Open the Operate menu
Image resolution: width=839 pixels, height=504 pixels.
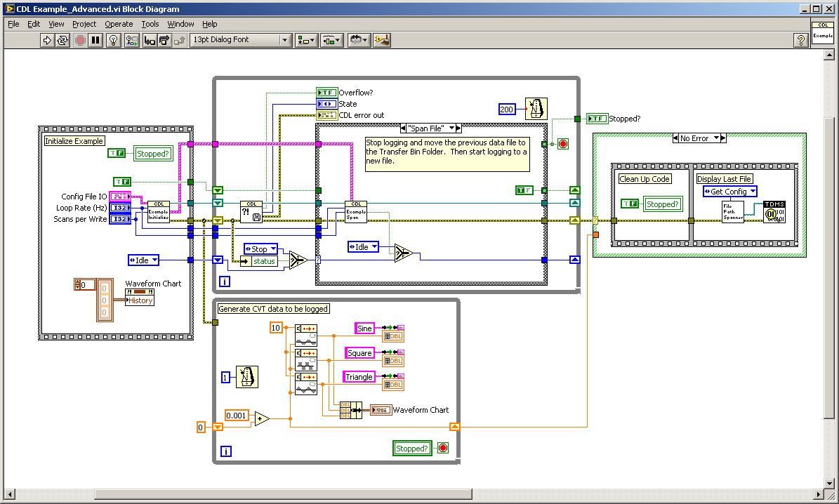pos(119,23)
